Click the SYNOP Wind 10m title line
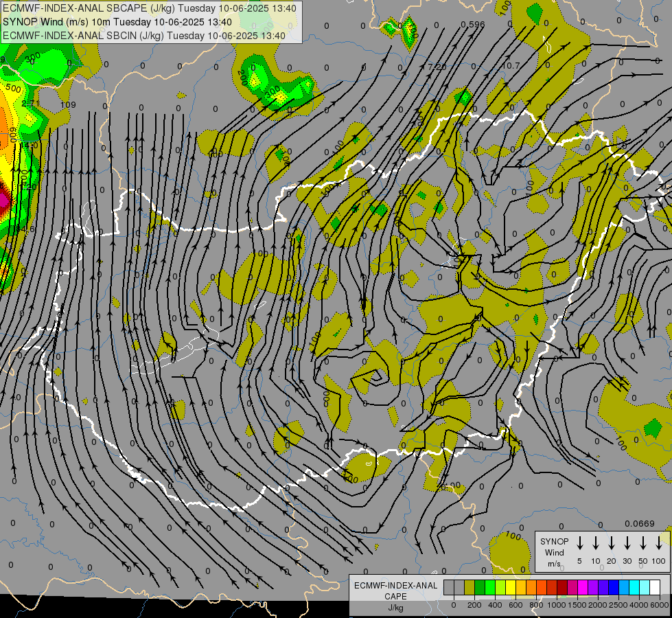 coord(117,22)
